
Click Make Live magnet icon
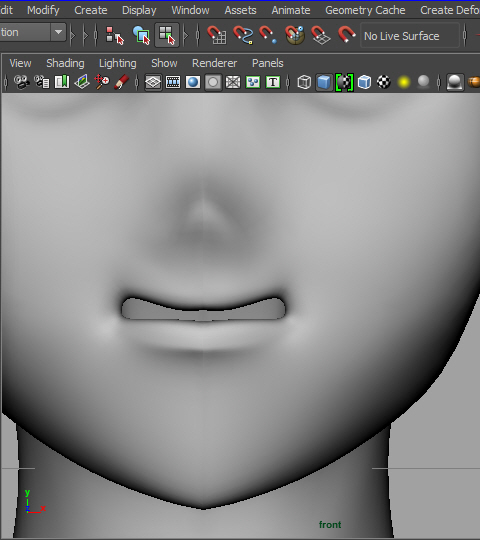pyautogui.click(x=346, y=35)
